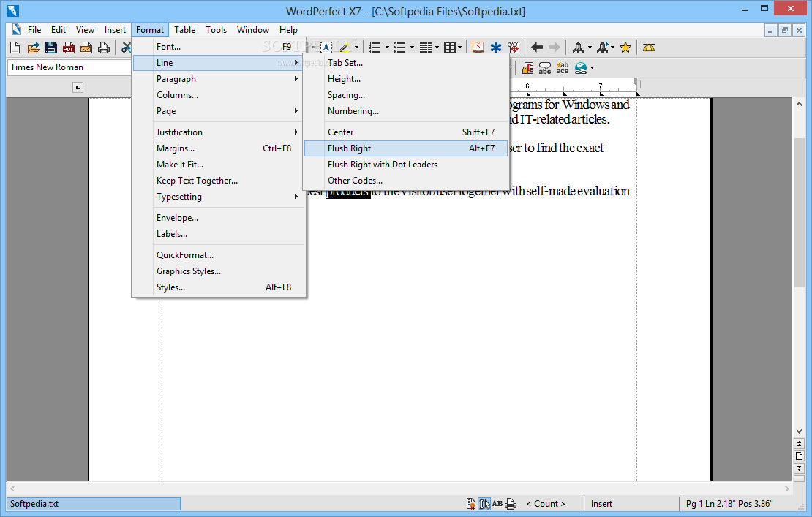Image resolution: width=812 pixels, height=517 pixels.
Task: Toggle the AB caps lock status icon
Action: pos(497,504)
